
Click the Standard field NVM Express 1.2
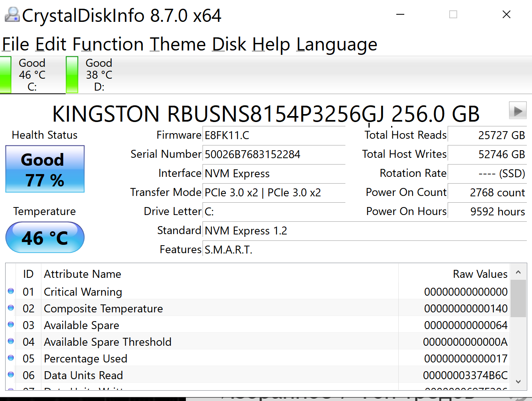click(x=365, y=231)
